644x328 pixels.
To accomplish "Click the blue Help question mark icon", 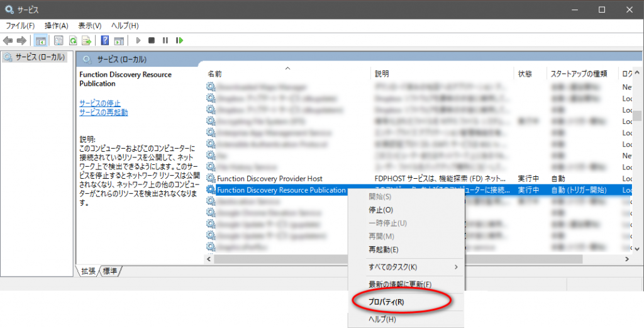I will point(106,40).
